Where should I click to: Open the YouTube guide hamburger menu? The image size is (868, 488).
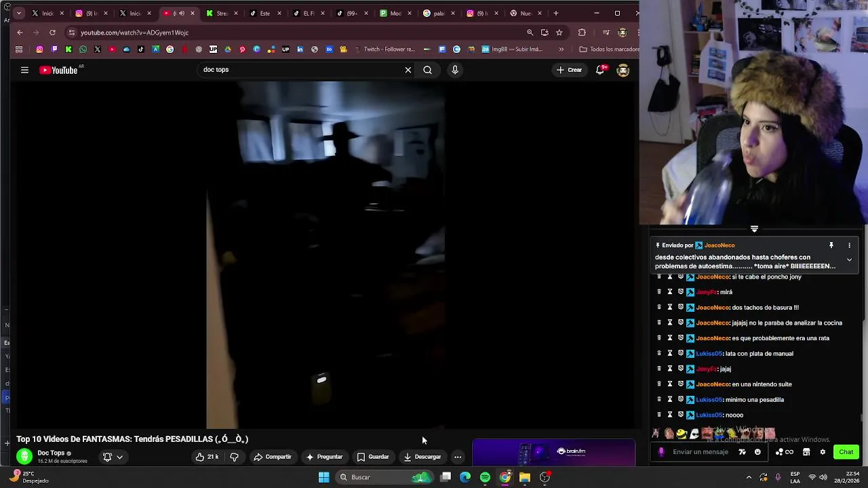click(24, 70)
